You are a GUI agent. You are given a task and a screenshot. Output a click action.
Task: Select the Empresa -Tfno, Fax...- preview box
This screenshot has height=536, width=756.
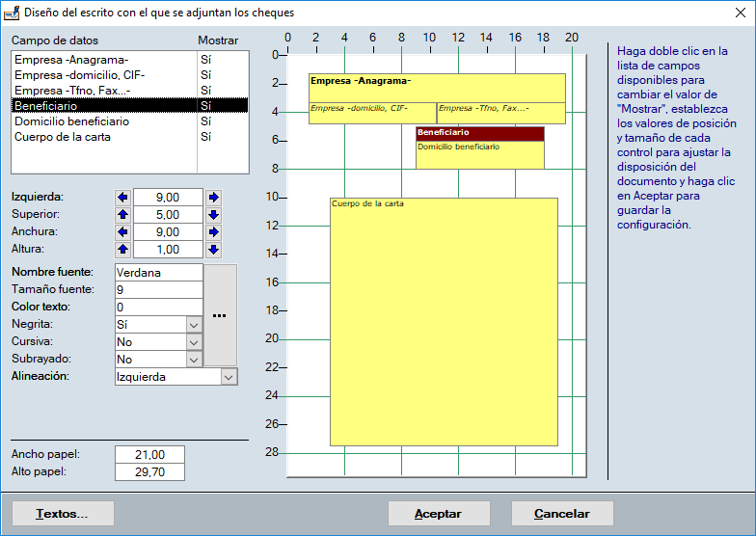point(501,114)
